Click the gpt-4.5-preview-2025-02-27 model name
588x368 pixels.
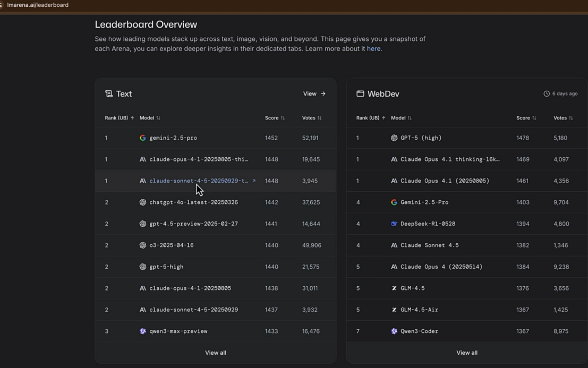(x=193, y=224)
